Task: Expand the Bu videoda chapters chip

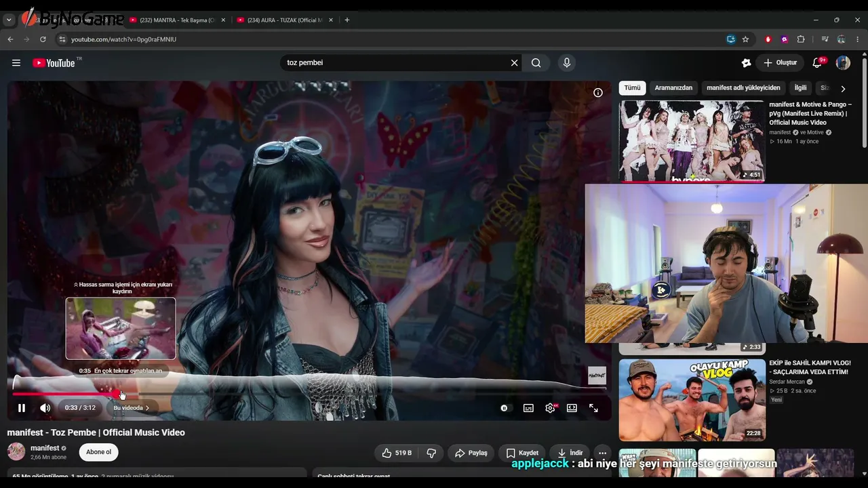Action: pos(131,408)
